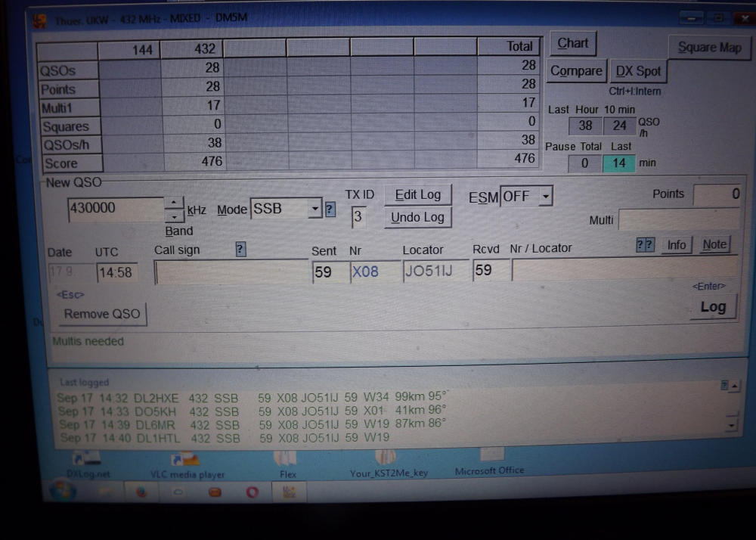Click into the Call sign input field
This screenshot has width=756, height=540.
point(231,272)
